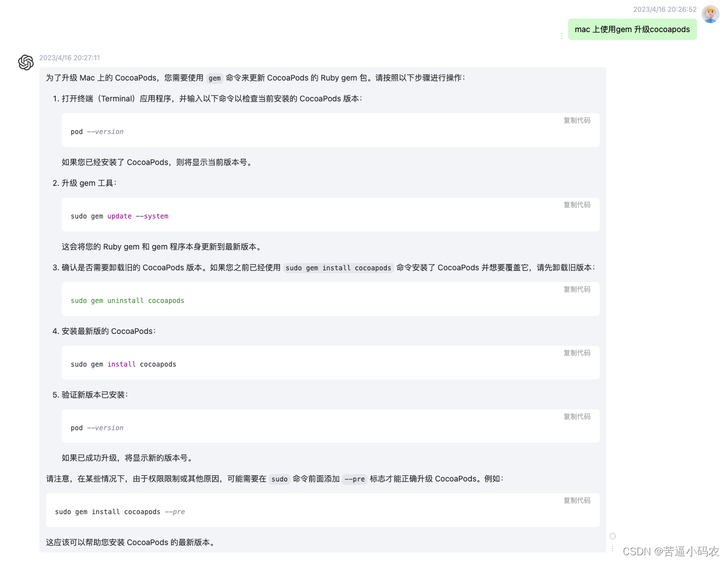
Task: Click inline '--pre' flag in note paragraph
Action: pyautogui.click(x=355, y=479)
